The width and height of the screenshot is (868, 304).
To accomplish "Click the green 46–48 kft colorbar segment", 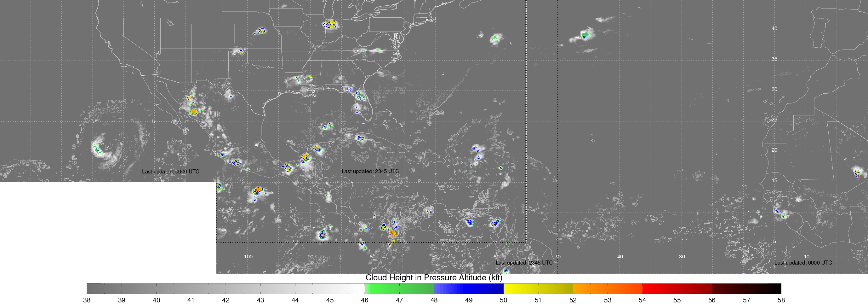I will (399, 289).
